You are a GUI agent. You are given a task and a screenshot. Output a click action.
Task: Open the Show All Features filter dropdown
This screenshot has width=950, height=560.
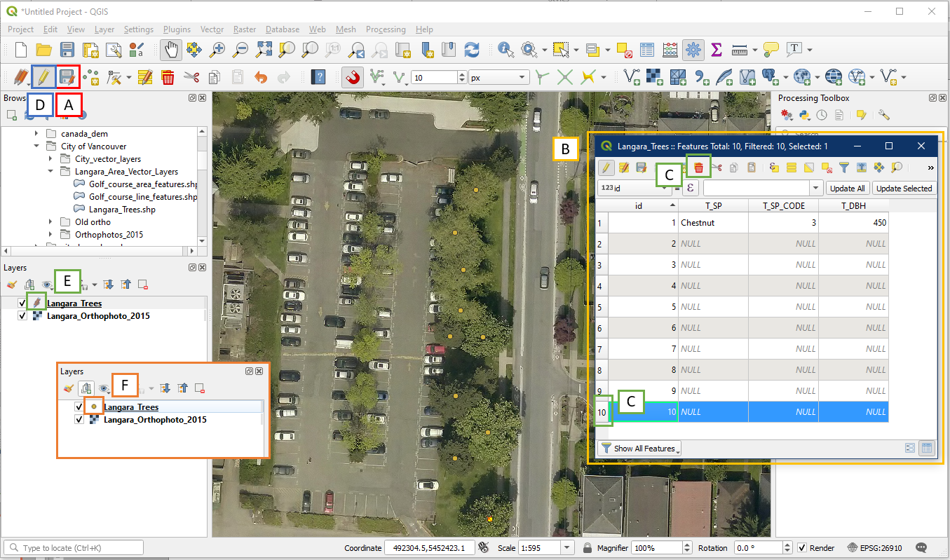point(639,449)
